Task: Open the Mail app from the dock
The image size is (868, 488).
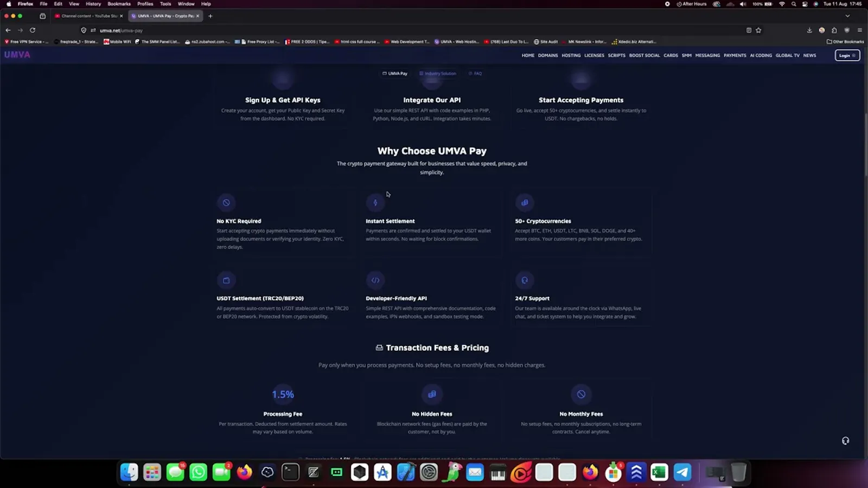Action: [x=475, y=472]
